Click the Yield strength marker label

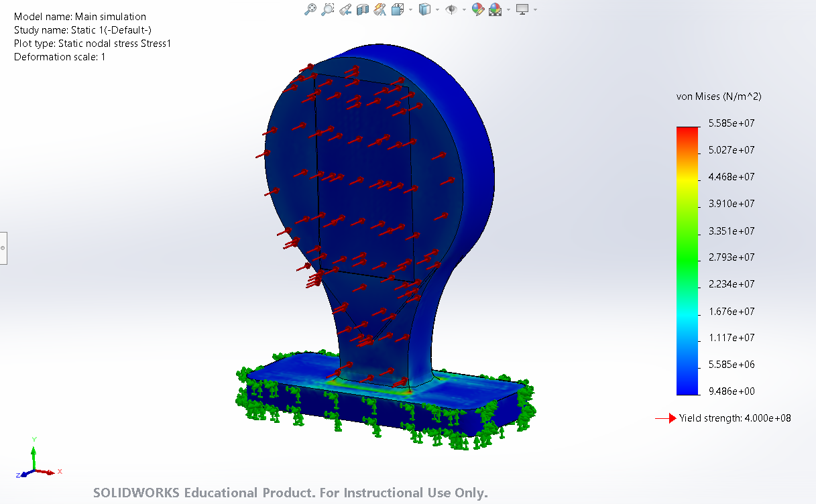click(x=735, y=418)
